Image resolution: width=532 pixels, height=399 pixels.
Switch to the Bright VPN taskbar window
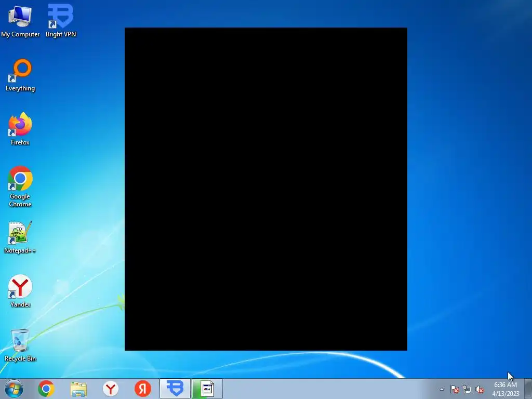[175, 389]
